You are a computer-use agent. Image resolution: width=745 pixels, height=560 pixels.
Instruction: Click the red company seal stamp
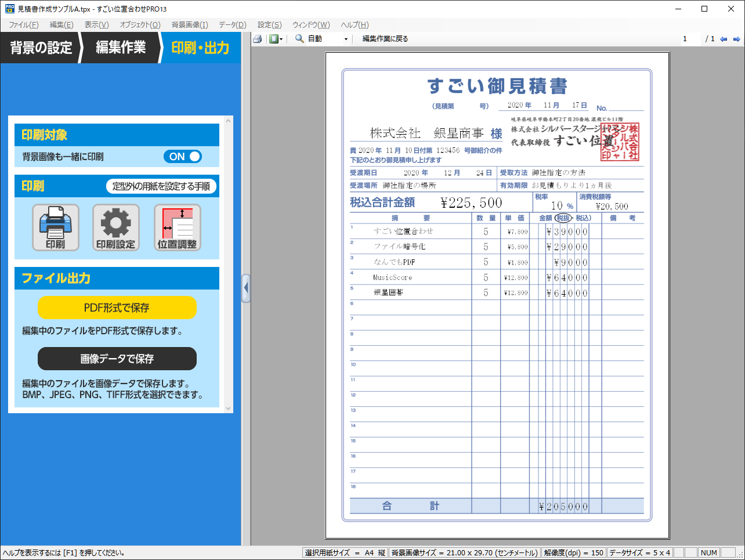pyautogui.click(x=620, y=142)
